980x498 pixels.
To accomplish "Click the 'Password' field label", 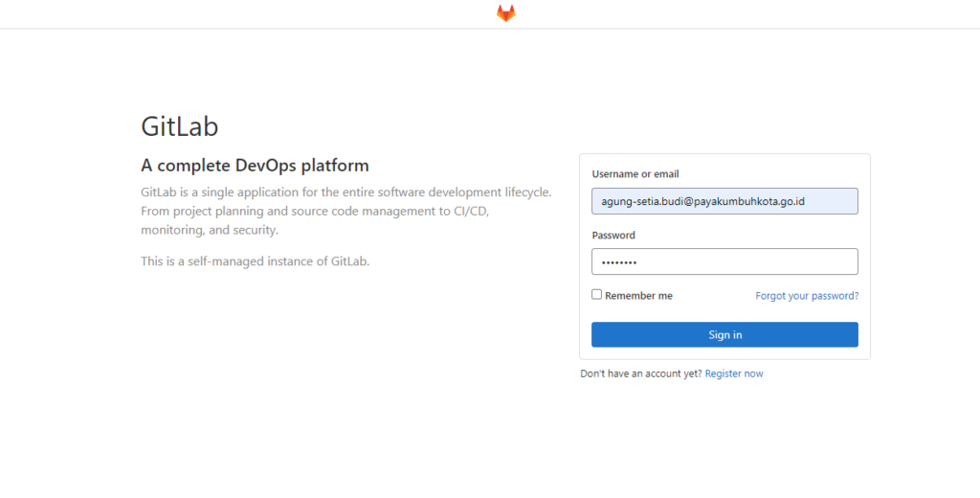I will coord(613,236).
